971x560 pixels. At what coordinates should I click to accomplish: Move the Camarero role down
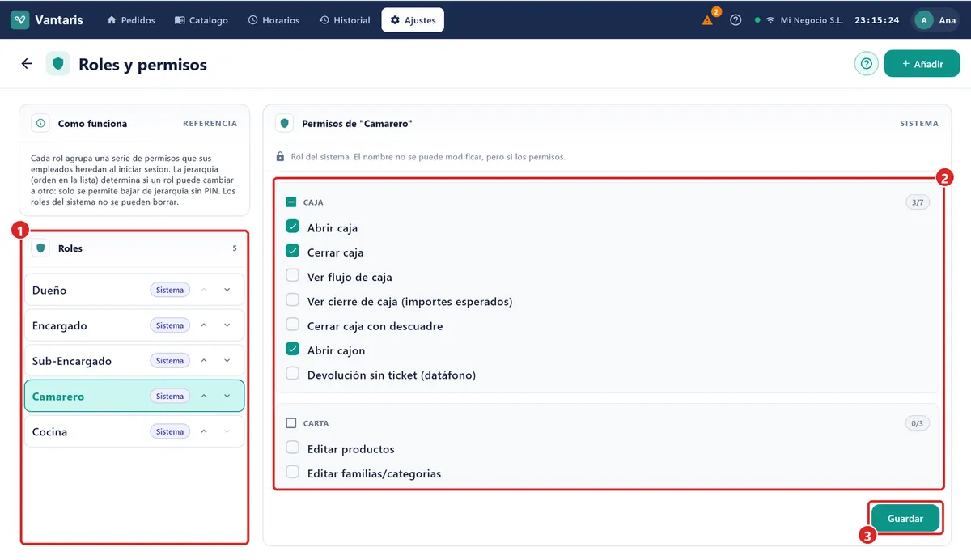[x=227, y=396]
